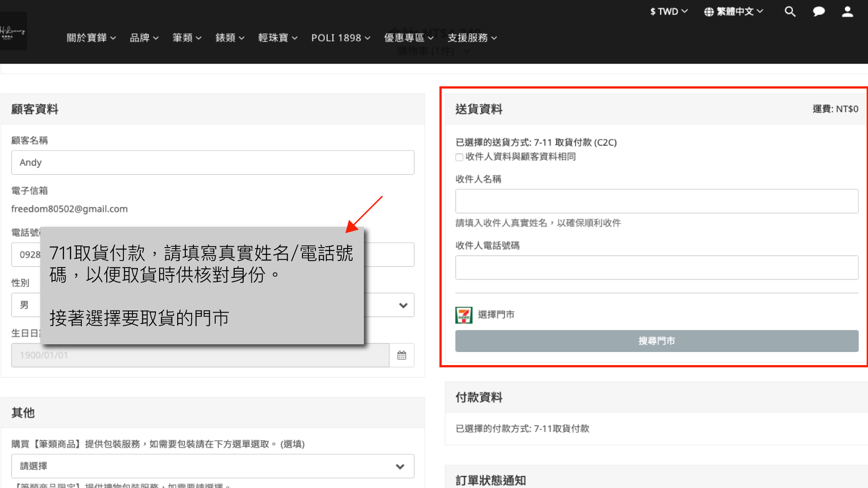This screenshot has width=868, height=488.
Task: Open the user account profile icon
Action: (x=847, y=12)
